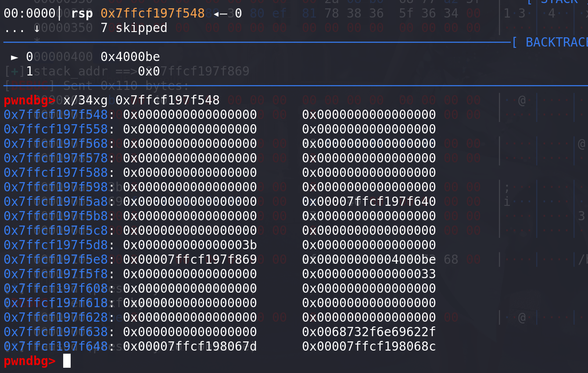The width and height of the screenshot is (588, 373).
Task: Click row address label 0x7ffcf197f568:
Action: click(x=59, y=144)
